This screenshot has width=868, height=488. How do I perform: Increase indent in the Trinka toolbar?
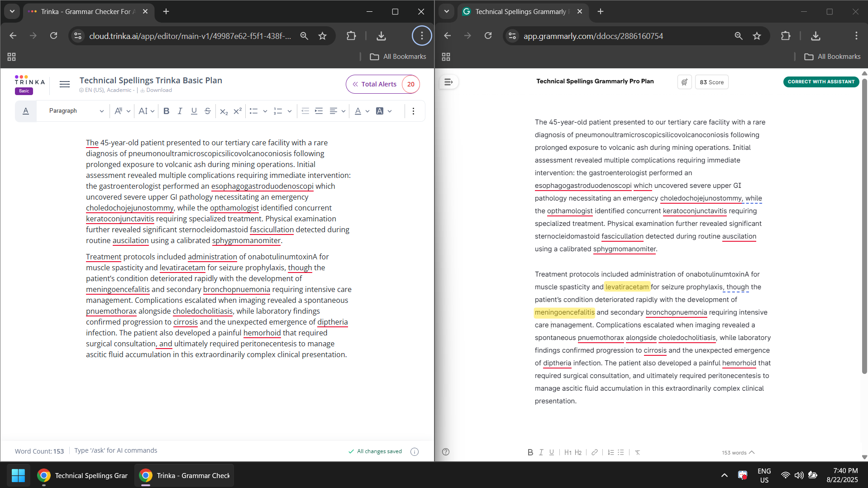point(319,111)
